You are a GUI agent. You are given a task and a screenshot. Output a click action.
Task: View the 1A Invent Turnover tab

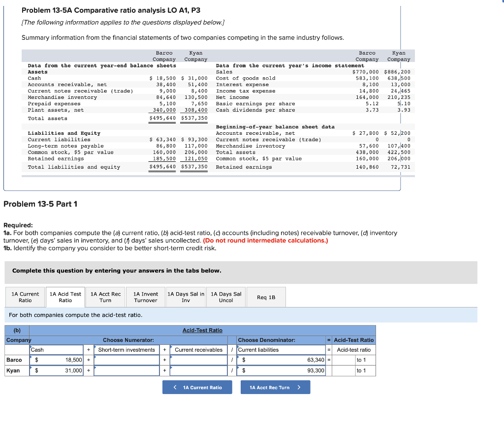pyautogui.click(x=145, y=297)
